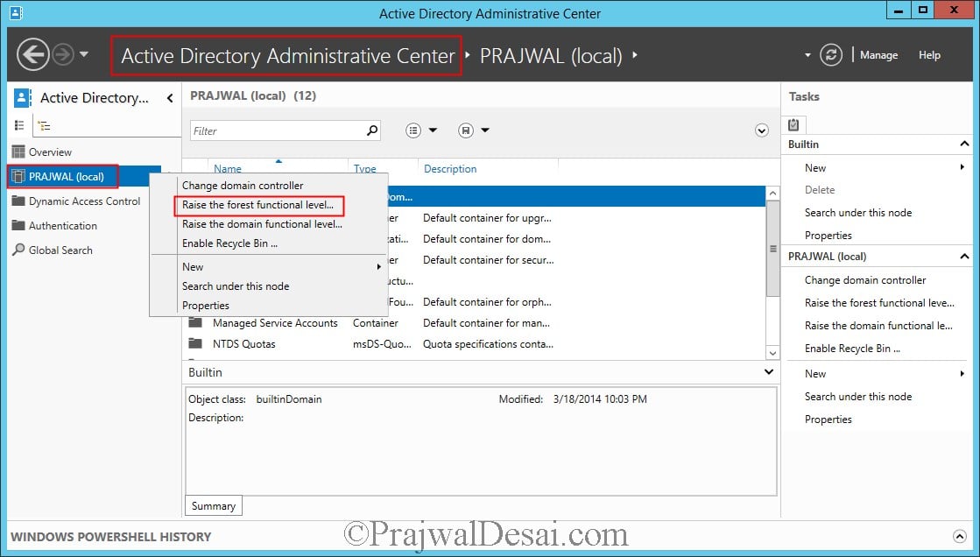The width and height of the screenshot is (980, 557).
Task: Open the Help menu
Action: [x=929, y=55]
